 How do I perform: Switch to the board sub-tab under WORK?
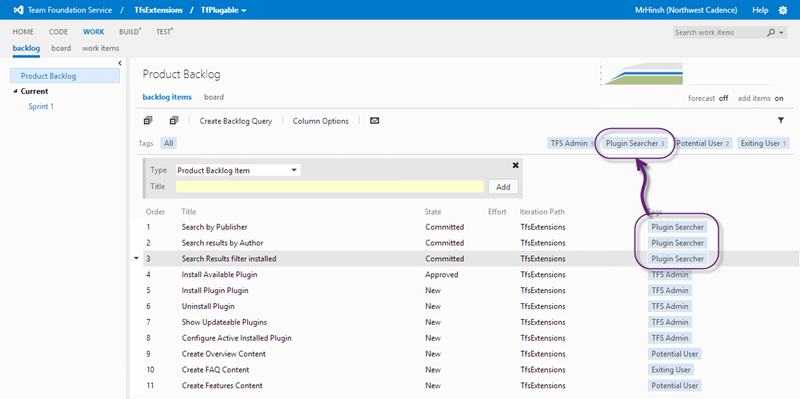tap(61, 48)
